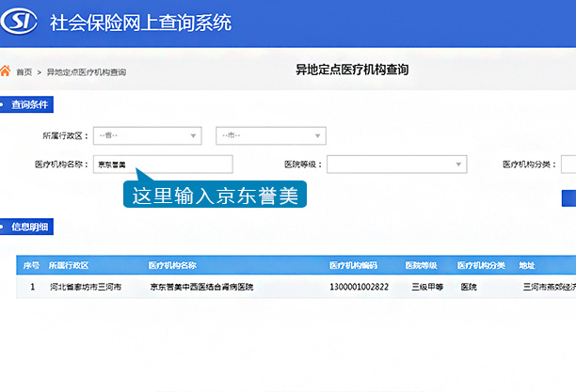Click the 医疗机构名称 column header
The width and height of the screenshot is (576, 392).
click(172, 265)
